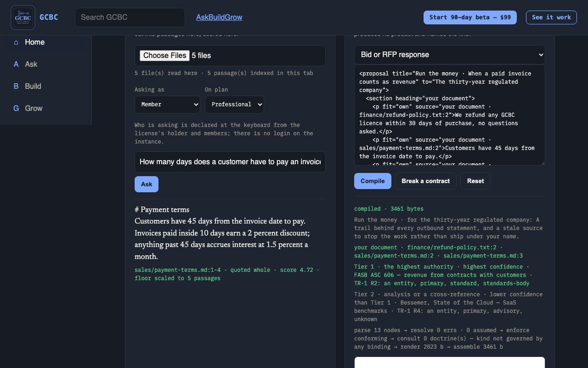Click 'Customers have 45 days' answer text
Viewport: 588px width, 368px height.
pos(220,221)
